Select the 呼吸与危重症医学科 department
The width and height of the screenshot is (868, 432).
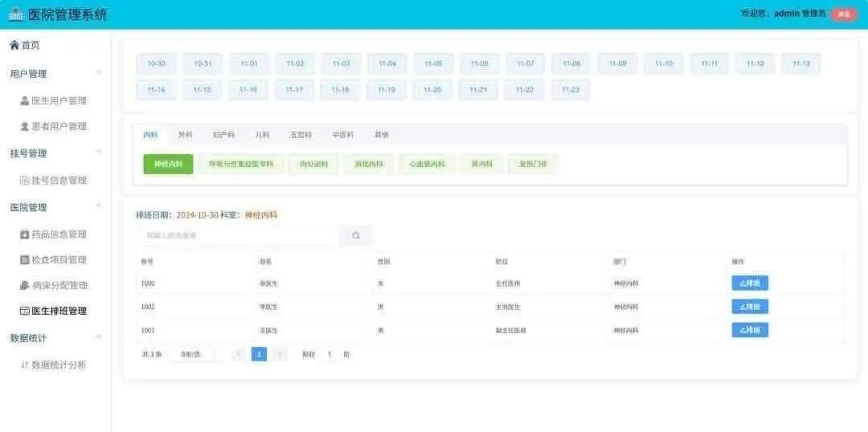241,165
